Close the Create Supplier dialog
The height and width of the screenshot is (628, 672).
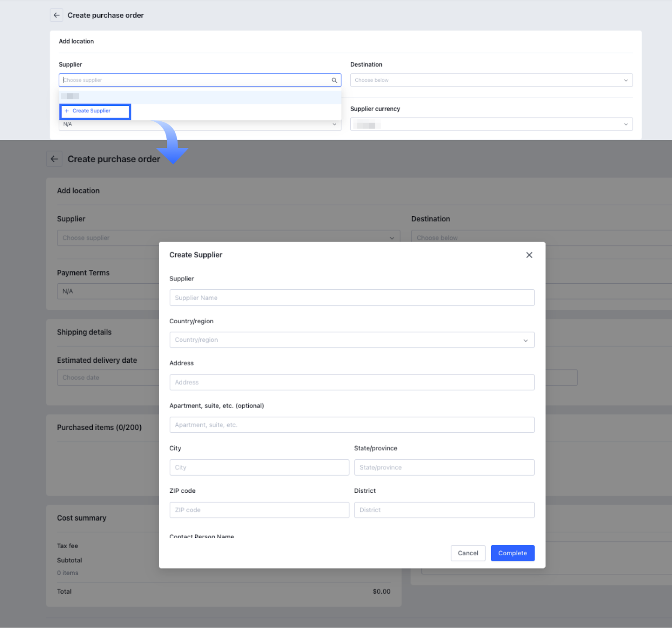(529, 255)
